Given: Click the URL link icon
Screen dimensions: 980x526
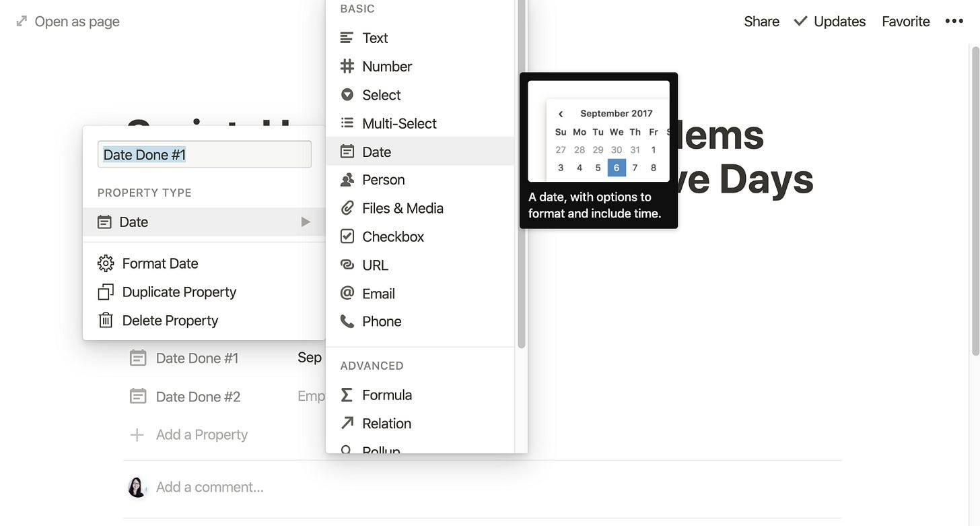Looking at the screenshot, I should tap(347, 265).
